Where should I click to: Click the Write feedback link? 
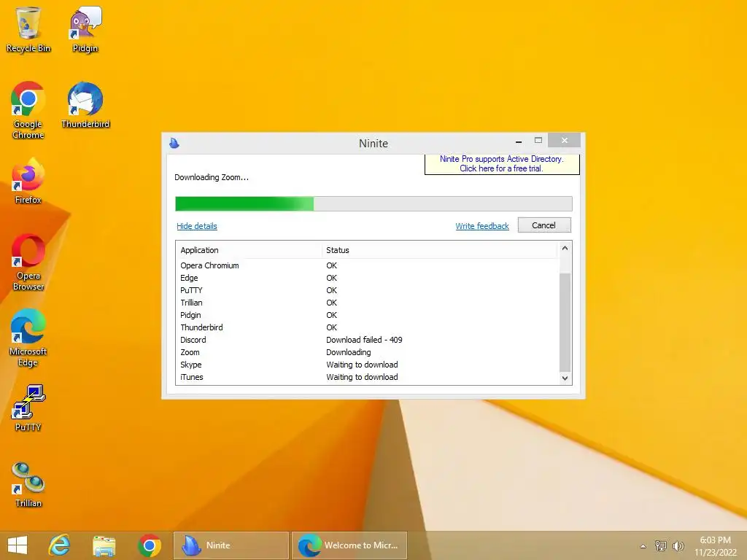click(x=482, y=226)
